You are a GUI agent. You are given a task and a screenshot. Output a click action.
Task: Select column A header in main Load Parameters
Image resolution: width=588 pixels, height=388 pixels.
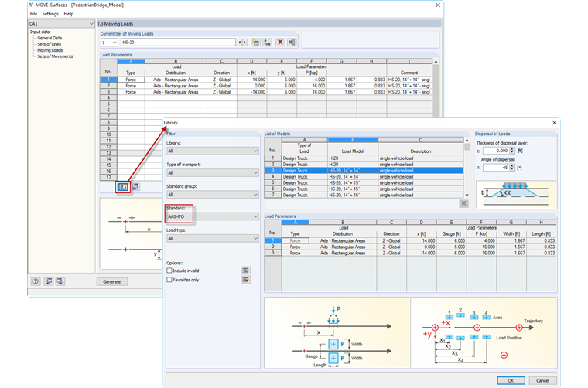pyautogui.click(x=131, y=61)
